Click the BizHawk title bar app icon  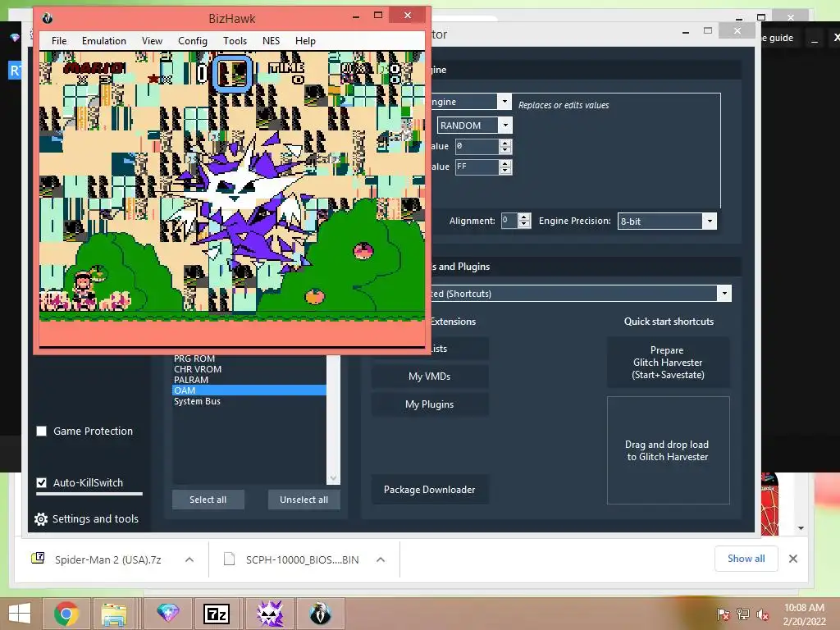(47, 18)
